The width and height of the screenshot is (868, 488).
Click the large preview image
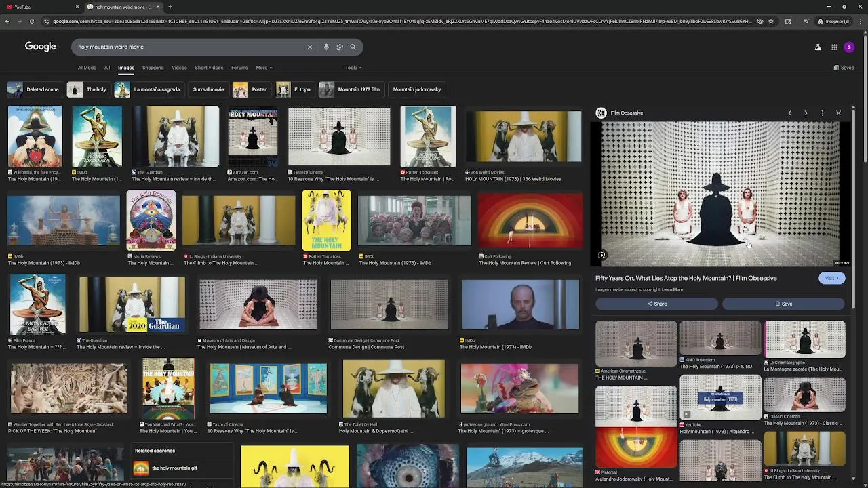pos(720,194)
